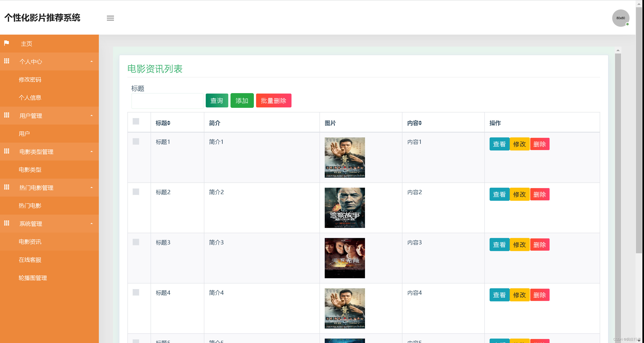
Task: Click the grid icon beside 用户管理
Action: [7, 115]
